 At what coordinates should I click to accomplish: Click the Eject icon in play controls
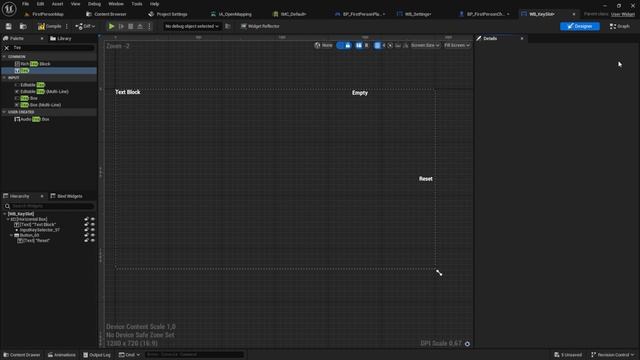[x=140, y=26]
